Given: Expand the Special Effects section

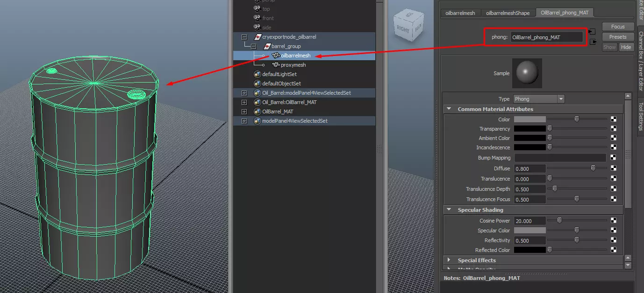Looking at the screenshot, I should click(449, 260).
